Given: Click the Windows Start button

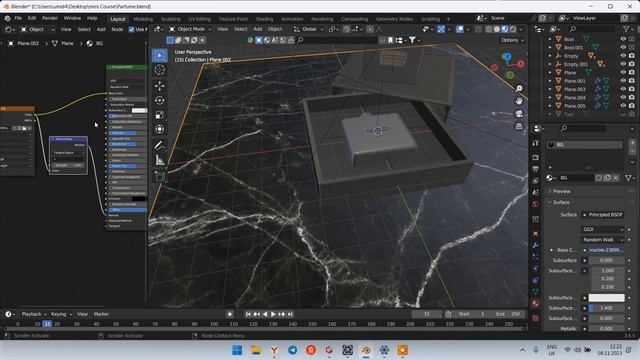Looking at the screenshot, I should click(237, 350).
